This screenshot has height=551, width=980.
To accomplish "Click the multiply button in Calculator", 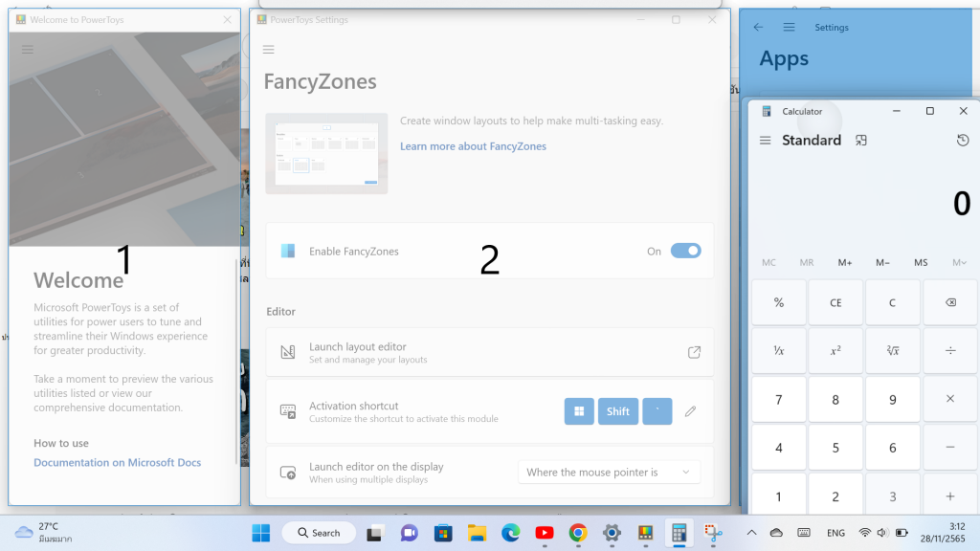I will (x=950, y=399).
